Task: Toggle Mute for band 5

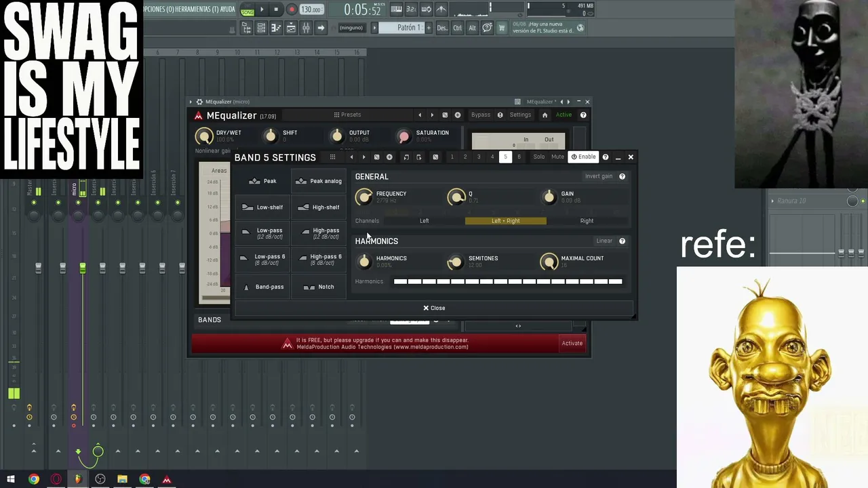Action: 557,157
